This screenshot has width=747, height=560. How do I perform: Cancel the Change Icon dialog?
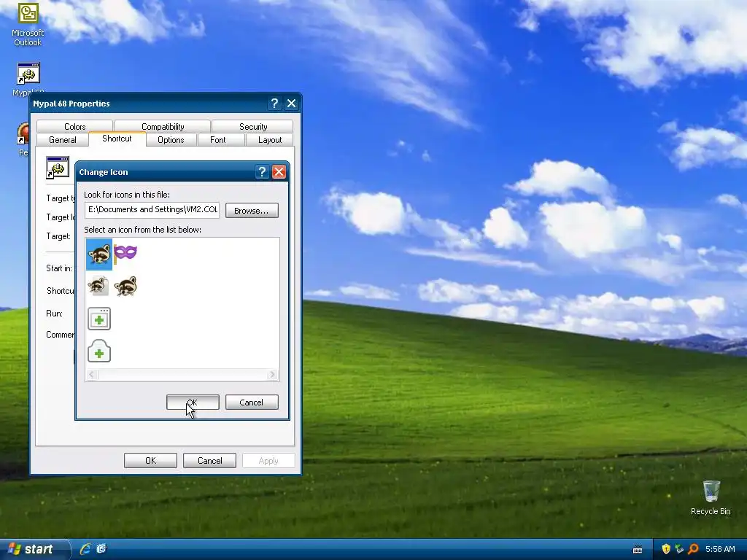pos(252,402)
